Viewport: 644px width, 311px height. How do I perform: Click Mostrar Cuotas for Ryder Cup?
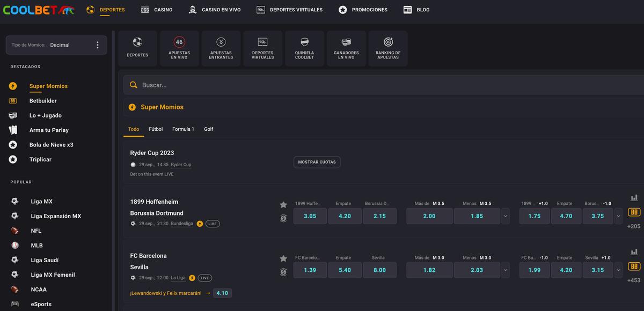pos(317,162)
